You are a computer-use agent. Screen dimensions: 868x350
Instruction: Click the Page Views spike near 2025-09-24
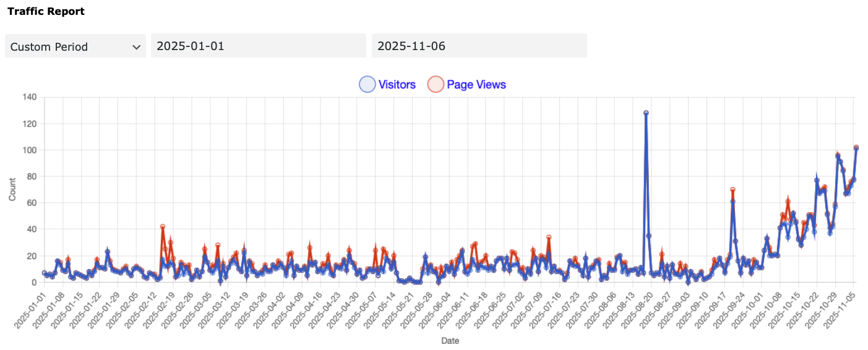[733, 190]
